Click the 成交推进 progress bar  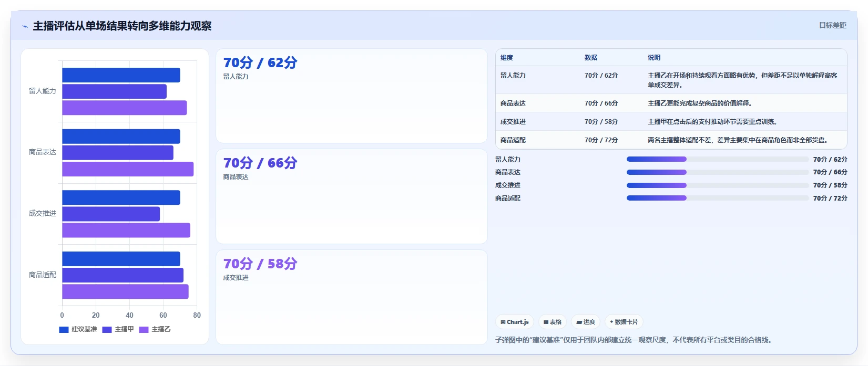coord(718,185)
